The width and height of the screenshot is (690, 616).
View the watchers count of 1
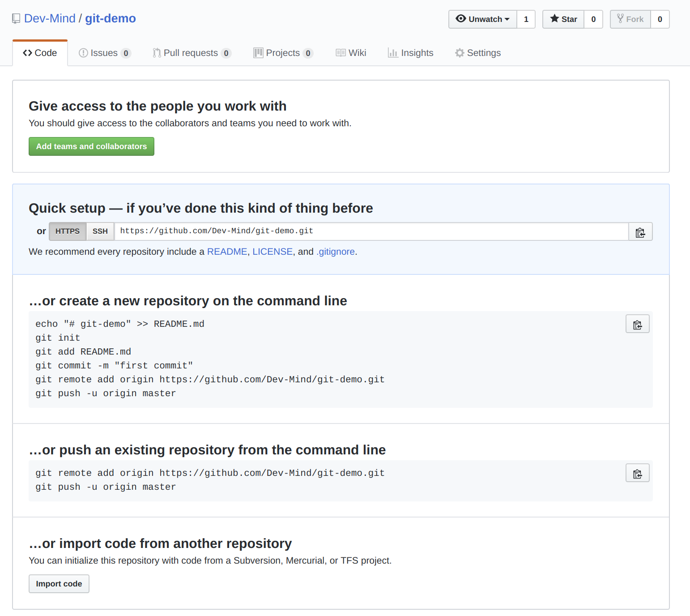(x=526, y=19)
